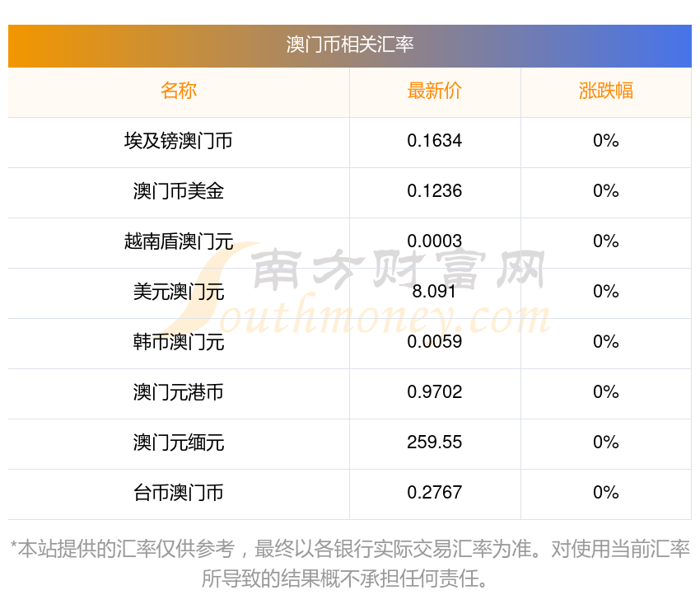Click the 0.1634 latest price value
The height and width of the screenshot is (604, 700).
[434, 141]
